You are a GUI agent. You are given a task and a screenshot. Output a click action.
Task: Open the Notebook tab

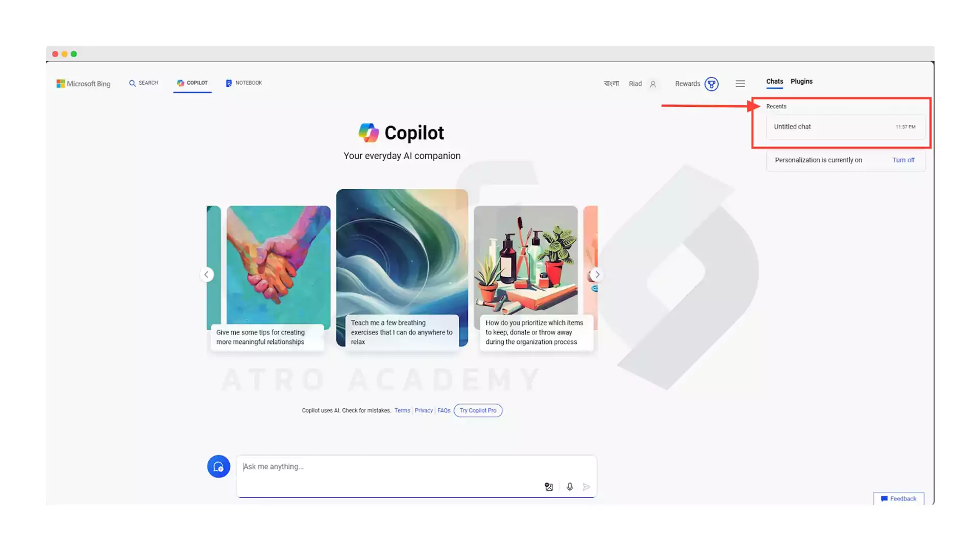click(244, 83)
